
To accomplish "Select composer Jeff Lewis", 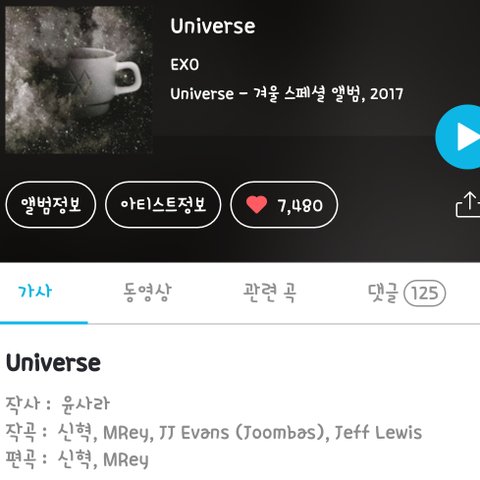I will click(378, 433).
